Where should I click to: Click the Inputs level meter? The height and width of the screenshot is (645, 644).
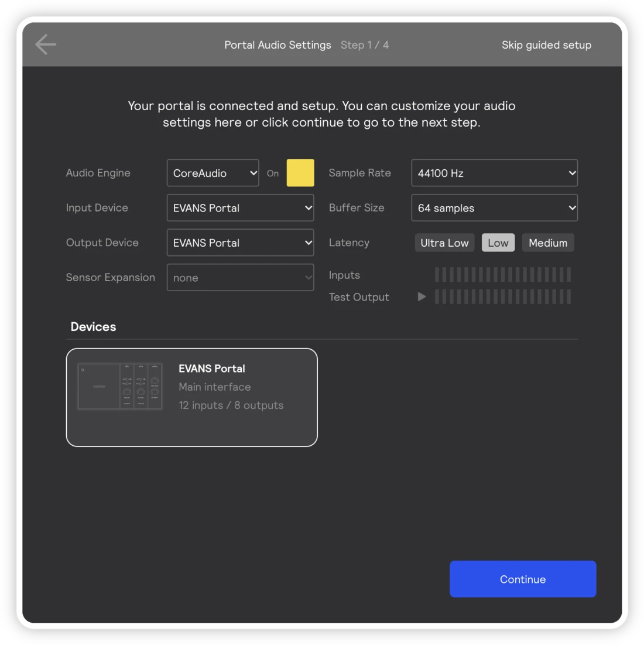[503, 274]
